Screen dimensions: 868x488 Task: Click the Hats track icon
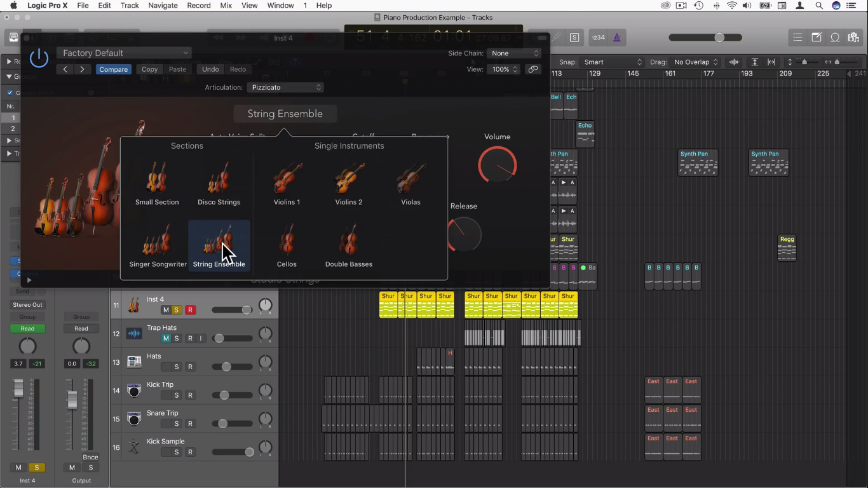(x=133, y=362)
